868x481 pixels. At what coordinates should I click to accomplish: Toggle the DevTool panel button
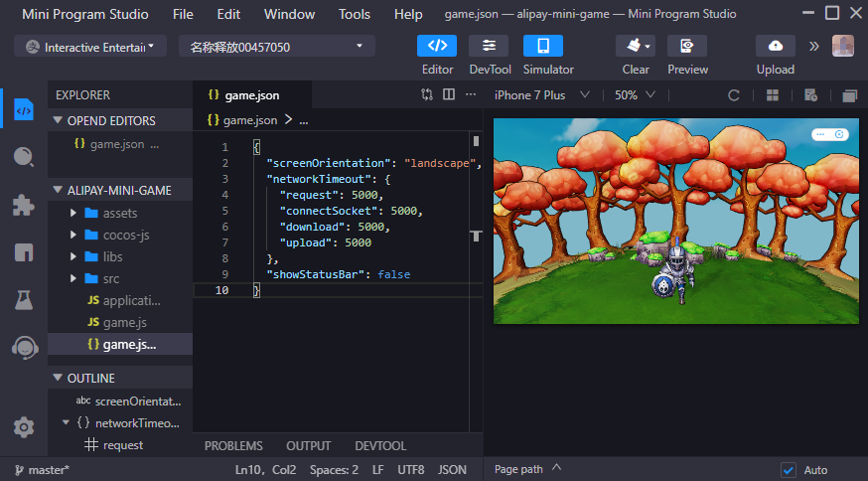coord(489,47)
